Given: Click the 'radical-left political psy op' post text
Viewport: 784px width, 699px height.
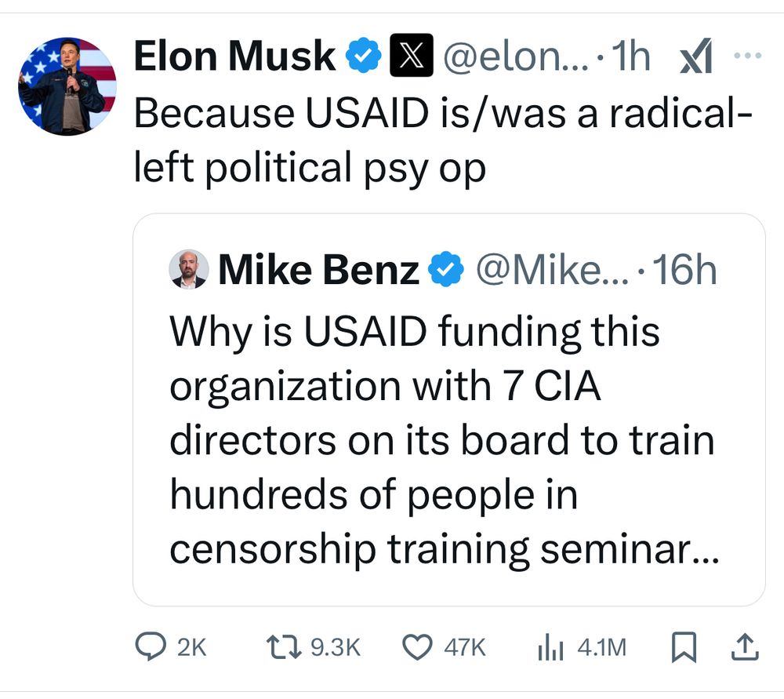Looking at the screenshot, I should 443,140.
